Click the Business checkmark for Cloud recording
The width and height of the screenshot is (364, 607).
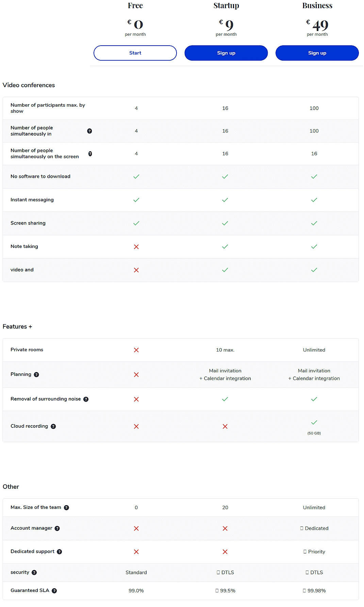click(x=314, y=423)
